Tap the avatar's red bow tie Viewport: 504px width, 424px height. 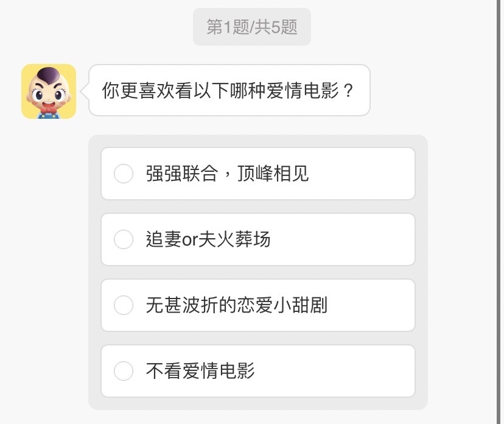[48, 111]
